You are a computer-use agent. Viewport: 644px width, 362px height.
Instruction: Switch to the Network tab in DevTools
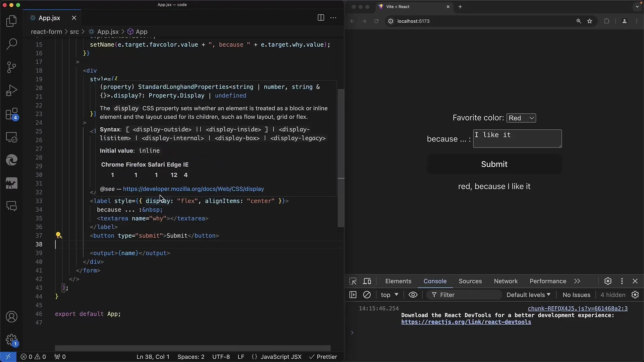coord(506,281)
